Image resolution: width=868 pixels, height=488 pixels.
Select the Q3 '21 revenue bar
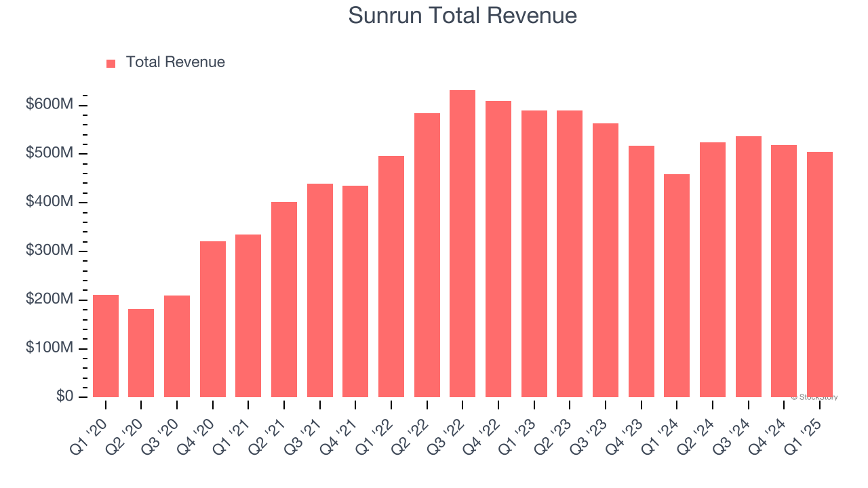tap(320, 290)
